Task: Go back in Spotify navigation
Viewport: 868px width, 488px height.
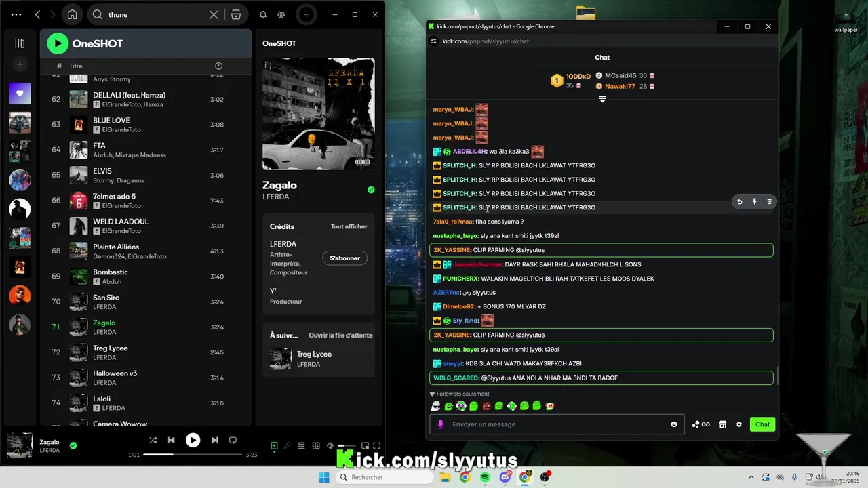Action: pos(38,14)
